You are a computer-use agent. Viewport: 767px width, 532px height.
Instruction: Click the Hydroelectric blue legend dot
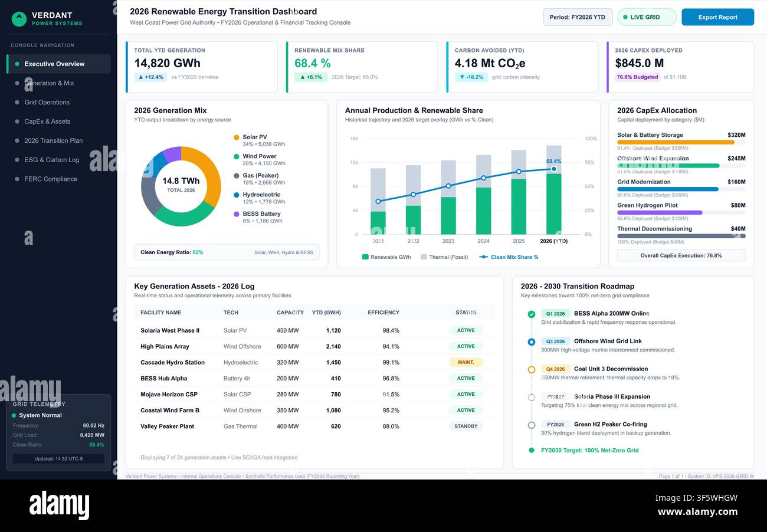[237, 195]
